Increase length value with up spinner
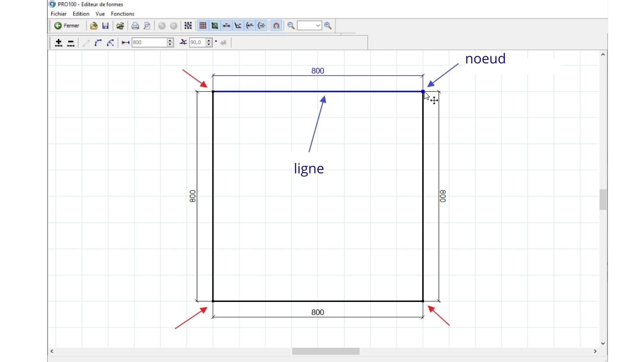Screen dimensions: 644x362 coord(170,40)
